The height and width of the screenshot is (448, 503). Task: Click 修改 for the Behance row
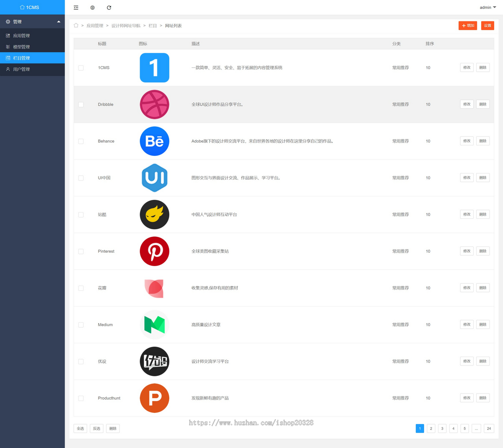pyautogui.click(x=467, y=141)
